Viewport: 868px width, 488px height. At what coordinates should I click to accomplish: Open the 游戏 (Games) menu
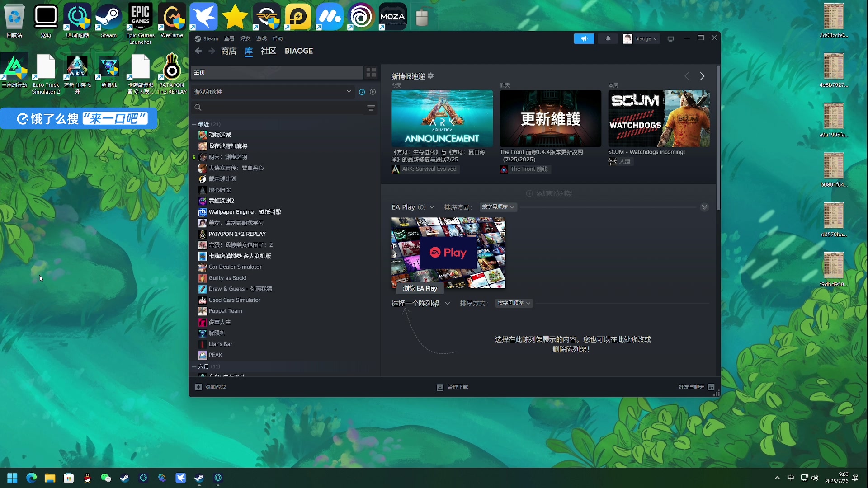[261, 38]
